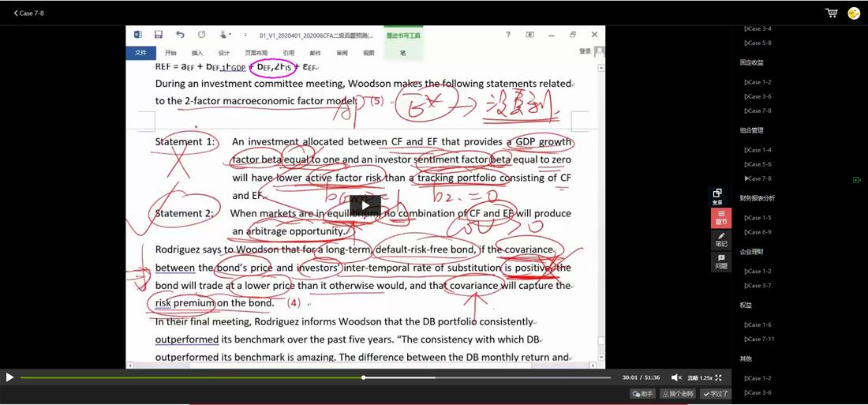Seek on the video progress bar
This screenshot has width=868, height=405.
point(316,377)
